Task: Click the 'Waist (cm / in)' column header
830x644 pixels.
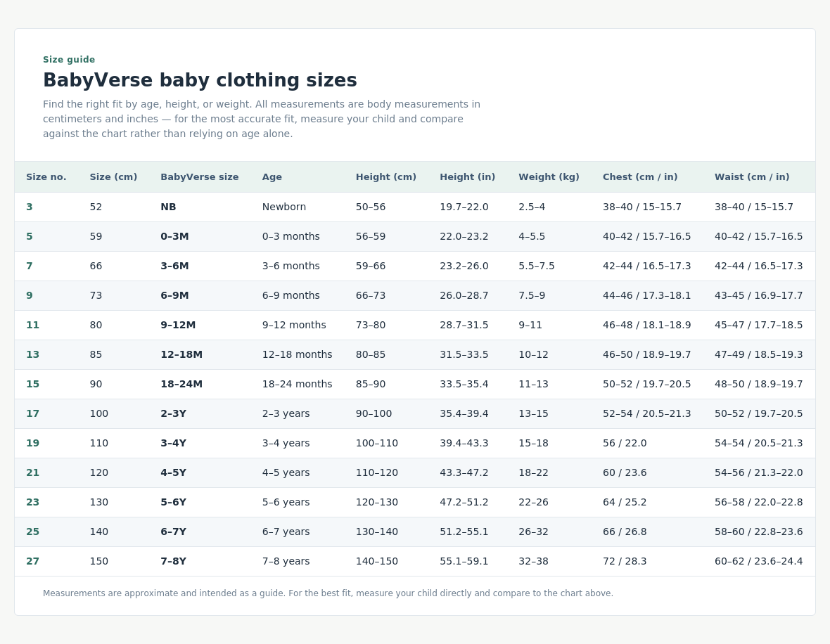Action: tap(752, 177)
